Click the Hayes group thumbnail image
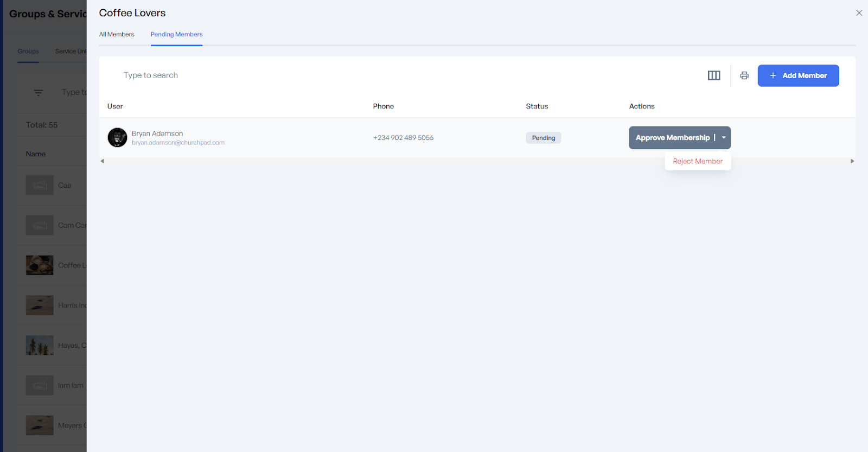Image resolution: width=868 pixels, height=452 pixels. tap(40, 345)
